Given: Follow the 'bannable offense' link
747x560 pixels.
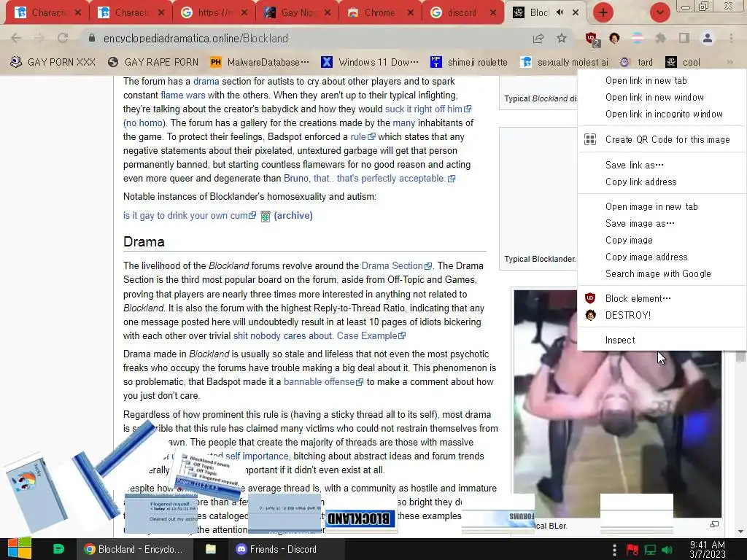Looking at the screenshot, I should [x=323, y=382].
